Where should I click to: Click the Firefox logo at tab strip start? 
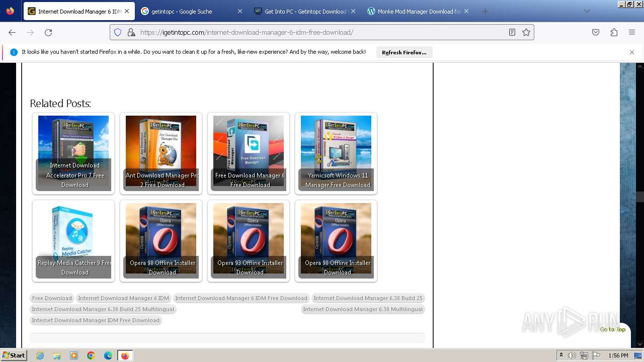click(x=10, y=11)
